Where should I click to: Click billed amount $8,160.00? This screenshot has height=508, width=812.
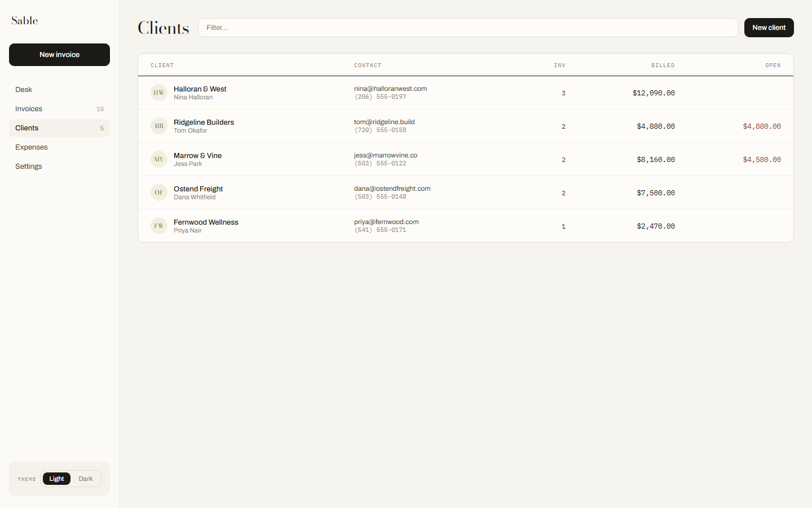[656, 160]
